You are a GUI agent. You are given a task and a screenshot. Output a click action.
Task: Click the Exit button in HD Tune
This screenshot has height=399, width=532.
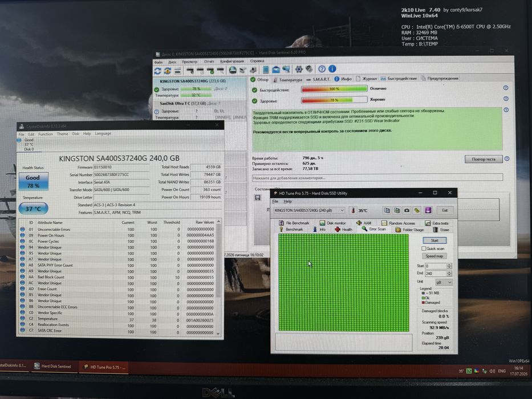point(444,210)
